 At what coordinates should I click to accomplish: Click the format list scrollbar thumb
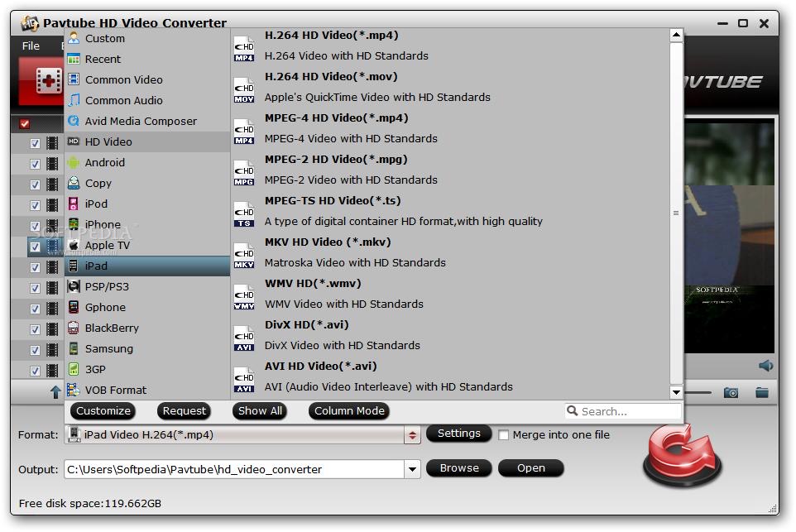(x=676, y=213)
